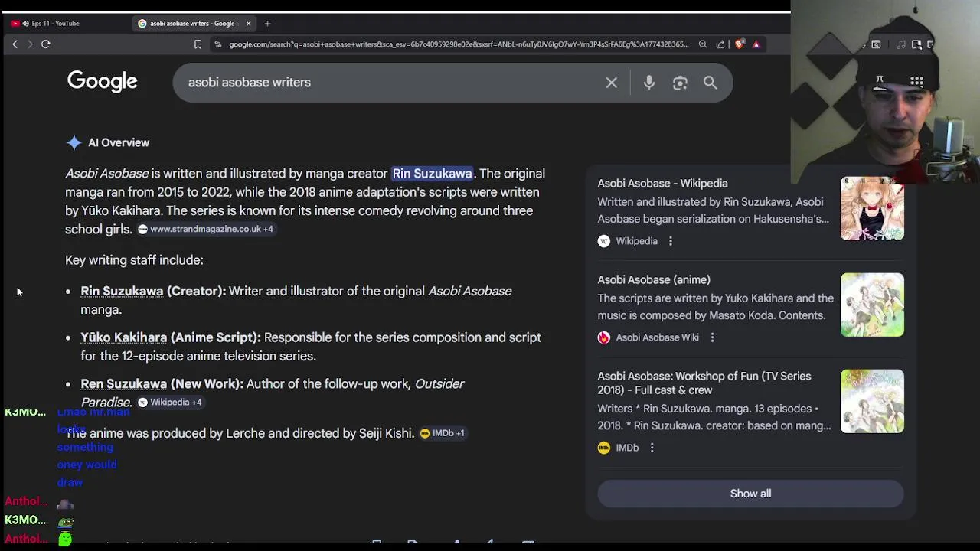Click the Brave Rewards triangle icon

tap(756, 44)
